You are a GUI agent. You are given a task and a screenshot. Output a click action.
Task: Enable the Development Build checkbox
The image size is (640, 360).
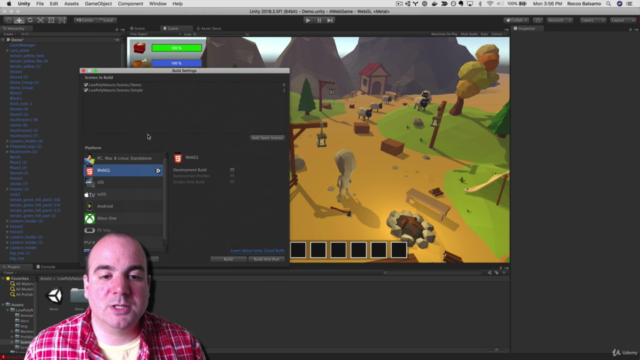232,170
